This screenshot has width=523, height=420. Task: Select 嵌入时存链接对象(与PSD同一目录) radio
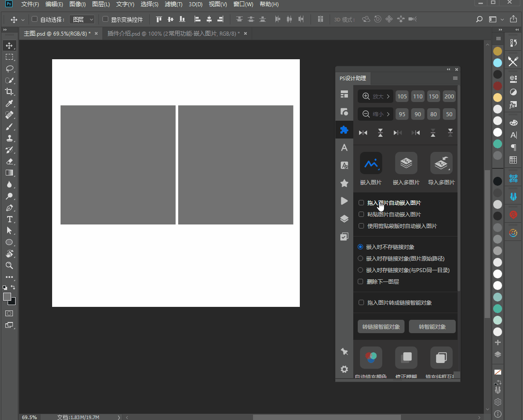[360, 270]
